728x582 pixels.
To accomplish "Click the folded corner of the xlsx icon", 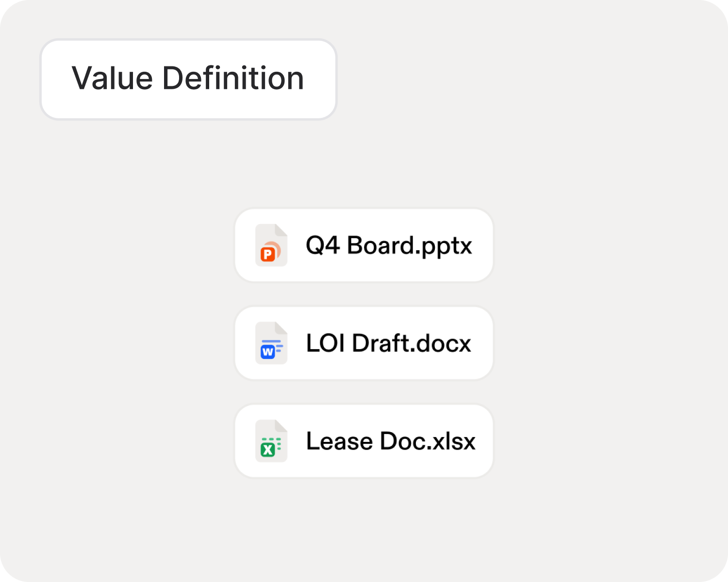I will click(x=281, y=426).
